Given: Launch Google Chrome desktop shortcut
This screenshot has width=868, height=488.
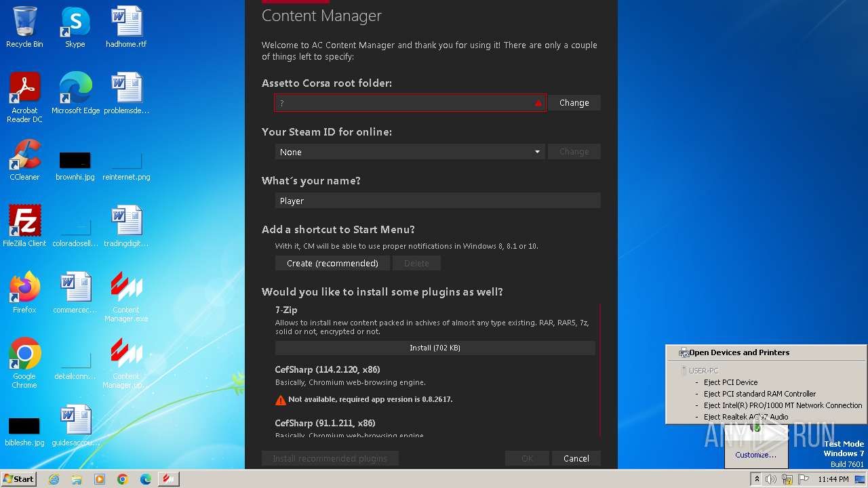Looking at the screenshot, I should (24, 363).
